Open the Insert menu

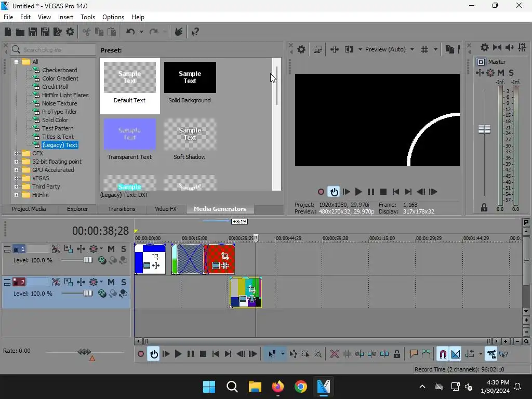pos(65,17)
